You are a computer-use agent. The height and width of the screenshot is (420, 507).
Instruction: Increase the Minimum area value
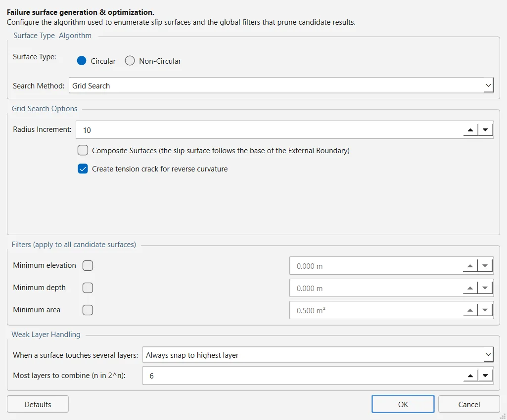click(x=470, y=310)
